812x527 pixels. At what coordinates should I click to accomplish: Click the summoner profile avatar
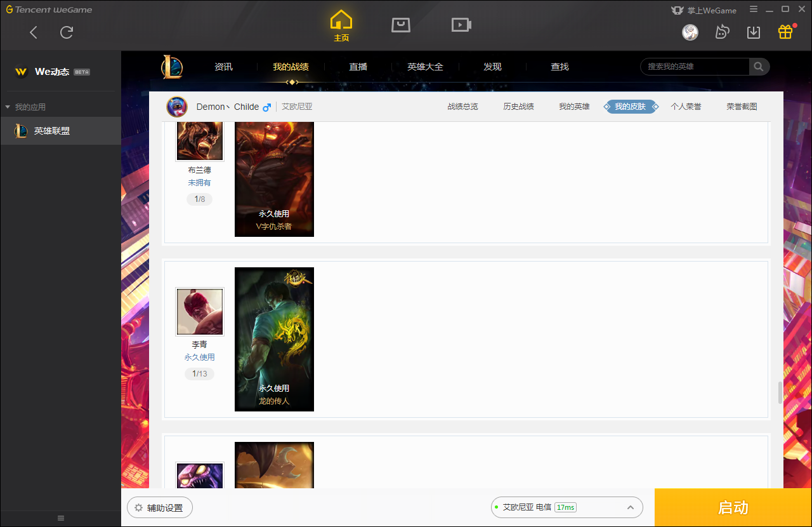click(177, 107)
